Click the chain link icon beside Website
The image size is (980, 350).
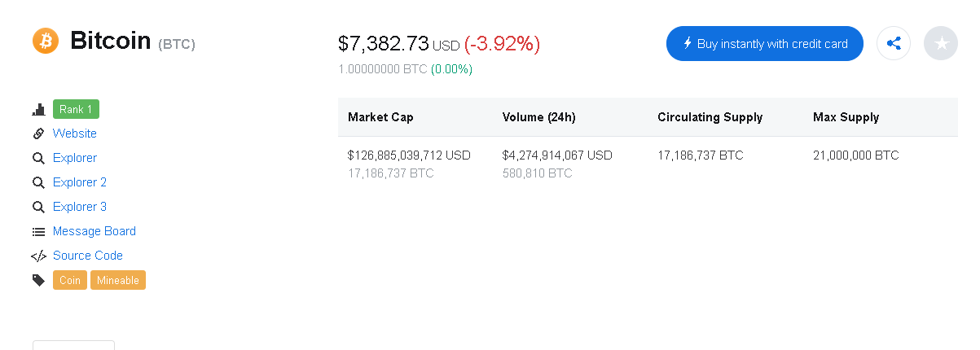(x=38, y=133)
